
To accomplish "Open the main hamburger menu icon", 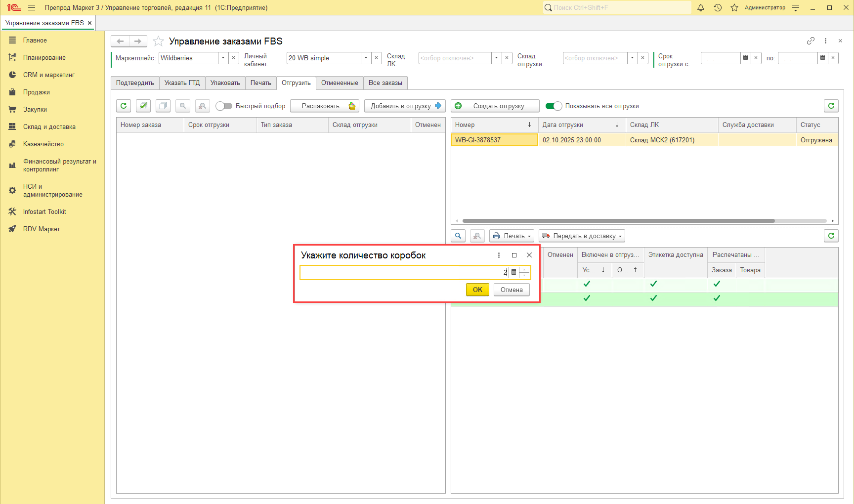I will click(32, 7).
